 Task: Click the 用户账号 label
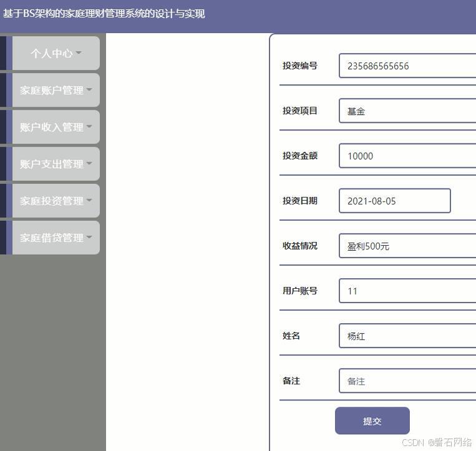[x=300, y=291]
